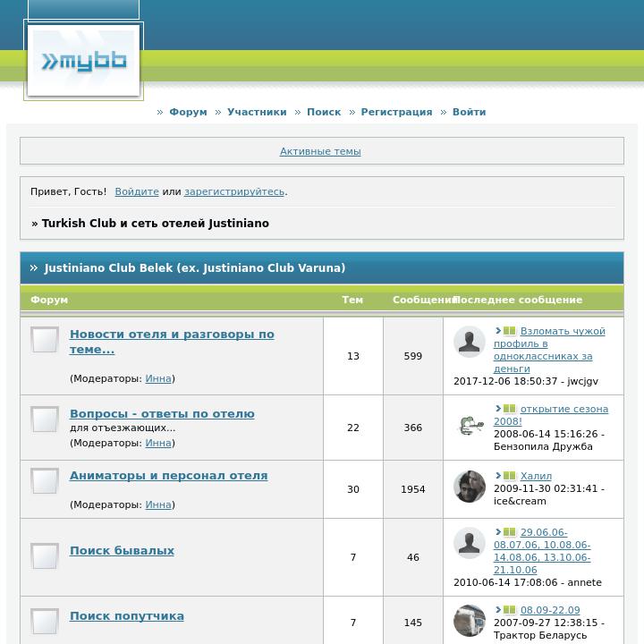Click message count 46 in Поиск бывалых row
Image resolution: width=644 pixels, height=644 pixels.
click(413, 557)
